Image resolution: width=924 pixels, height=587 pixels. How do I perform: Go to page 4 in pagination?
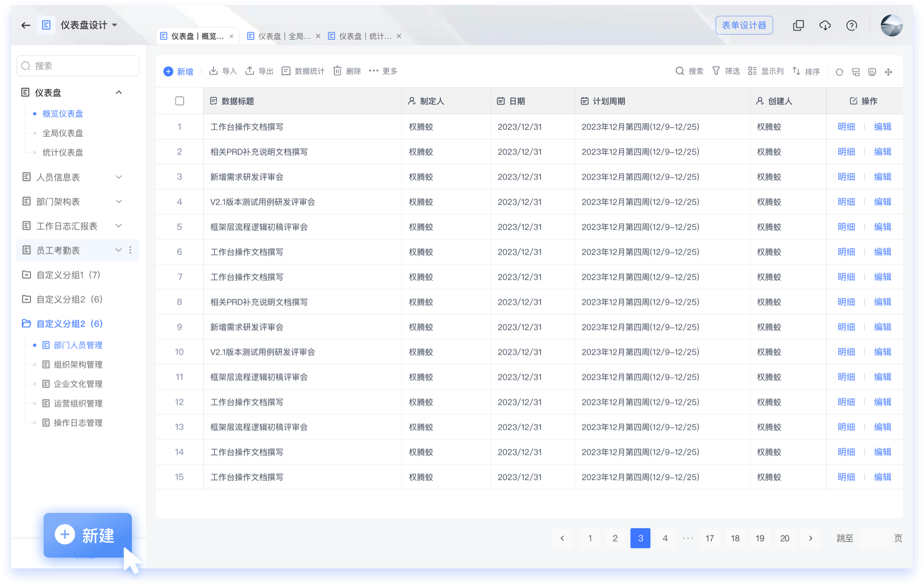[665, 538]
